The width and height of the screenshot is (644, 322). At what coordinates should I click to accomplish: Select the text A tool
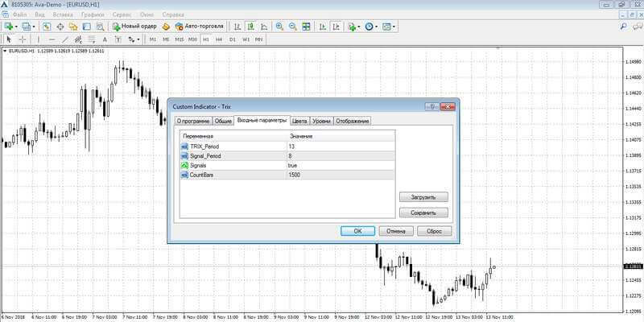(105, 39)
